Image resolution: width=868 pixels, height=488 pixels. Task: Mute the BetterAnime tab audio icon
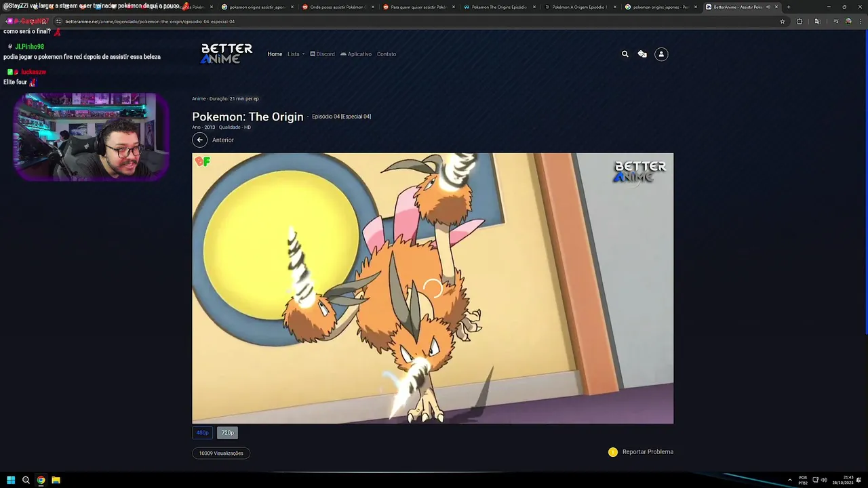[768, 7]
